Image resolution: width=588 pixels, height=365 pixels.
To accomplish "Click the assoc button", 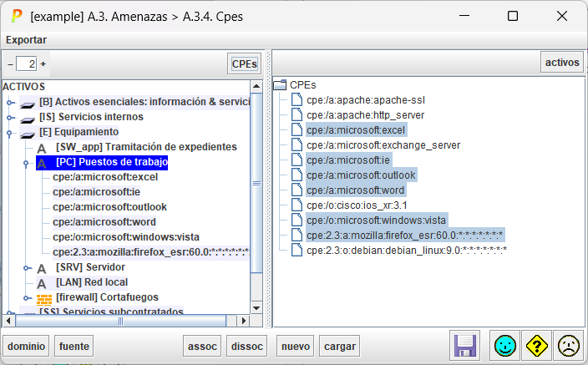I will [x=202, y=346].
